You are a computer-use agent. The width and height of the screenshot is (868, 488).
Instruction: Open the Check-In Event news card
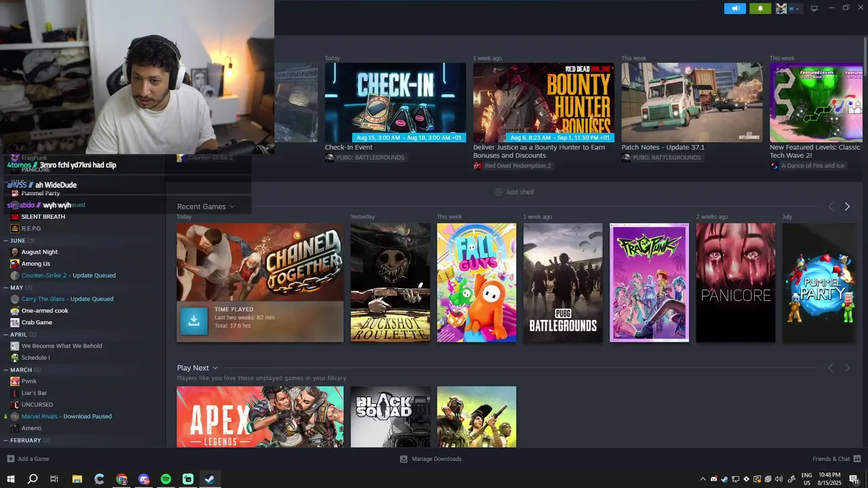tap(395, 102)
